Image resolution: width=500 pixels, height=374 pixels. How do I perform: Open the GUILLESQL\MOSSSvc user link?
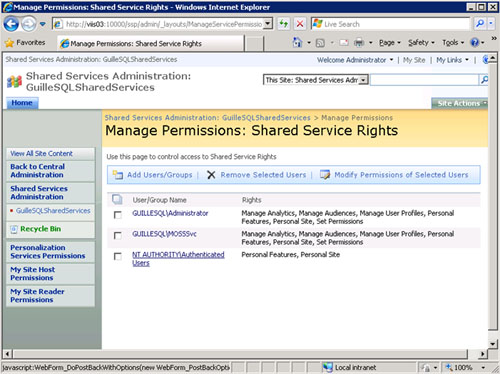tap(164, 234)
